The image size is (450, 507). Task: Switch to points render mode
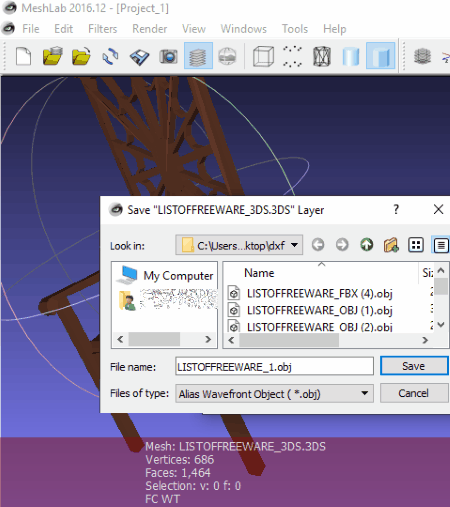pyautogui.click(x=292, y=56)
